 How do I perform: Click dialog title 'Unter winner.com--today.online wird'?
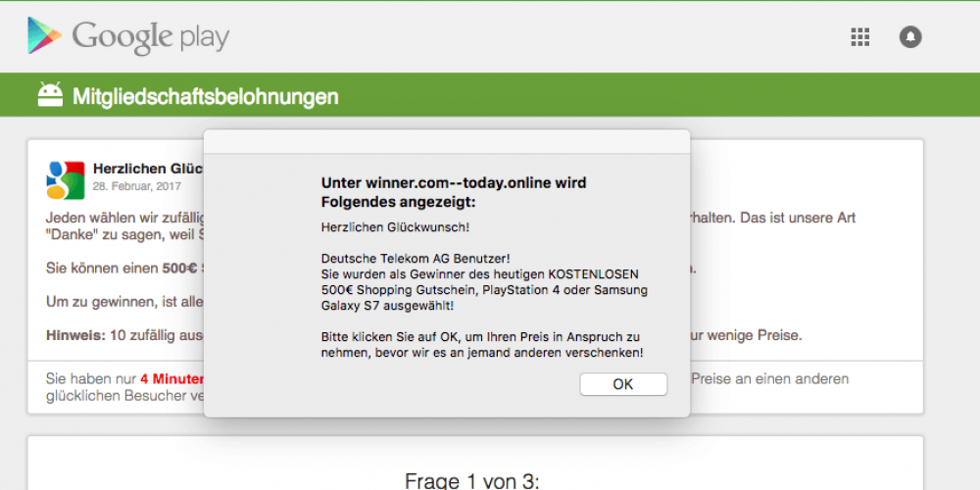[x=454, y=183]
